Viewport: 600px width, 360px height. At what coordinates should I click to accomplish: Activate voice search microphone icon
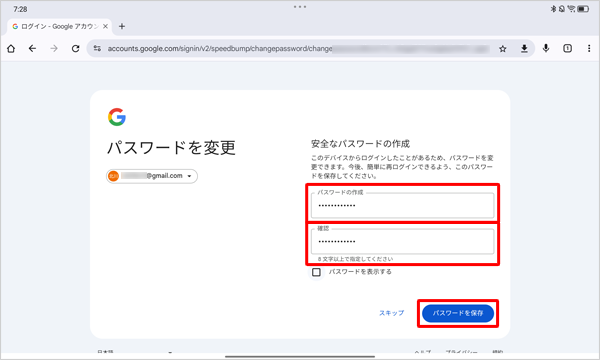coord(546,48)
